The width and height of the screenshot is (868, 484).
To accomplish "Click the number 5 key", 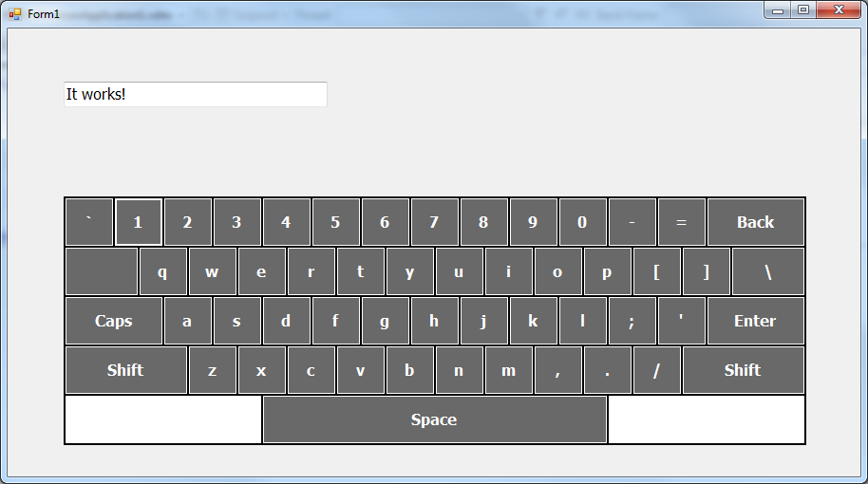I will pyautogui.click(x=335, y=222).
